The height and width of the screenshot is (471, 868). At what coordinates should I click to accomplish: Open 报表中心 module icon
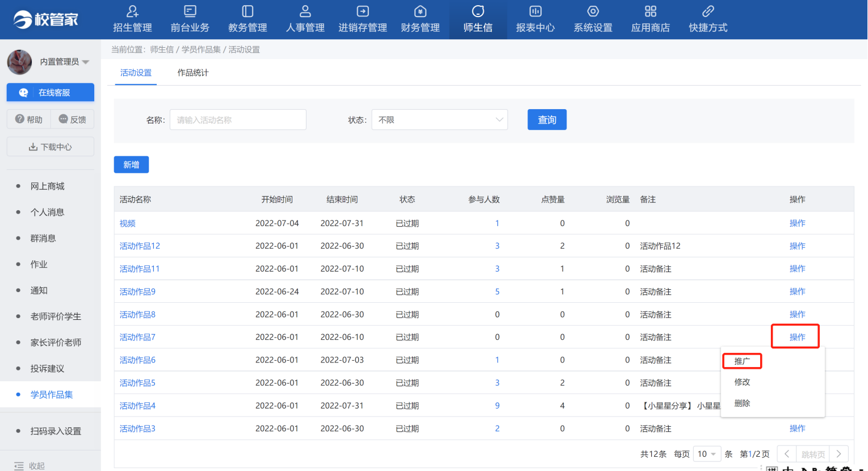(x=535, y=11)
